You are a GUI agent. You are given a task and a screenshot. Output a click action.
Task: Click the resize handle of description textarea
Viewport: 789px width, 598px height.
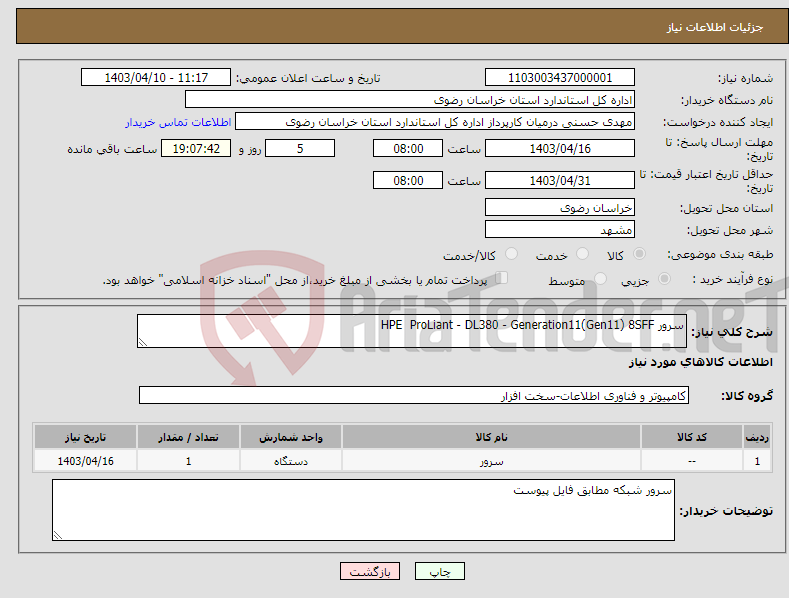point(143,342)
